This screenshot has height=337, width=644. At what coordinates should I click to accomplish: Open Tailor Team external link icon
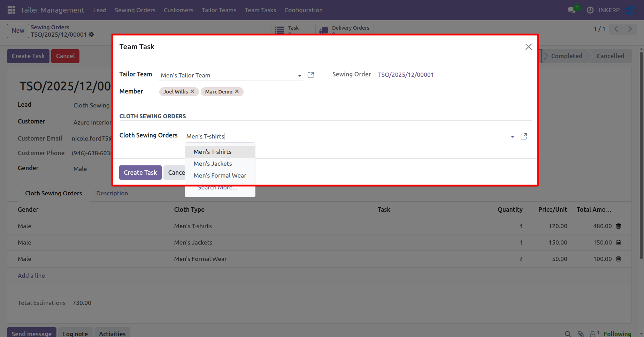(311, 75)
